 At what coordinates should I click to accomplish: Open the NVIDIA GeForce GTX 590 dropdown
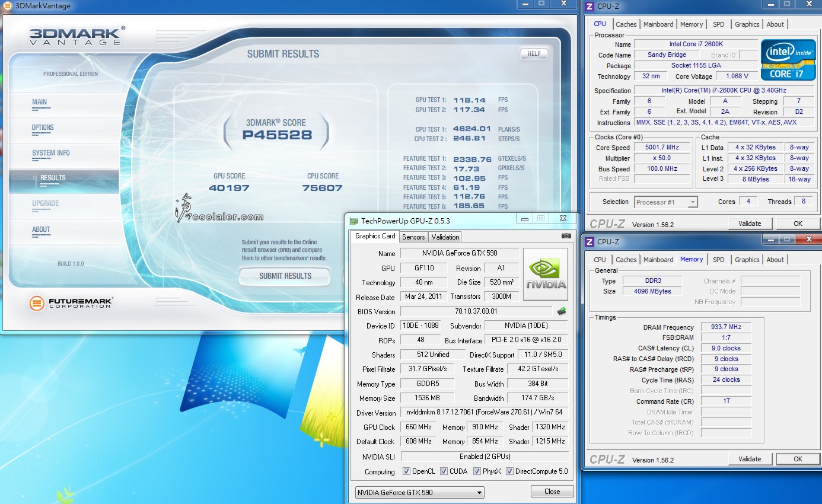[420, 493]
